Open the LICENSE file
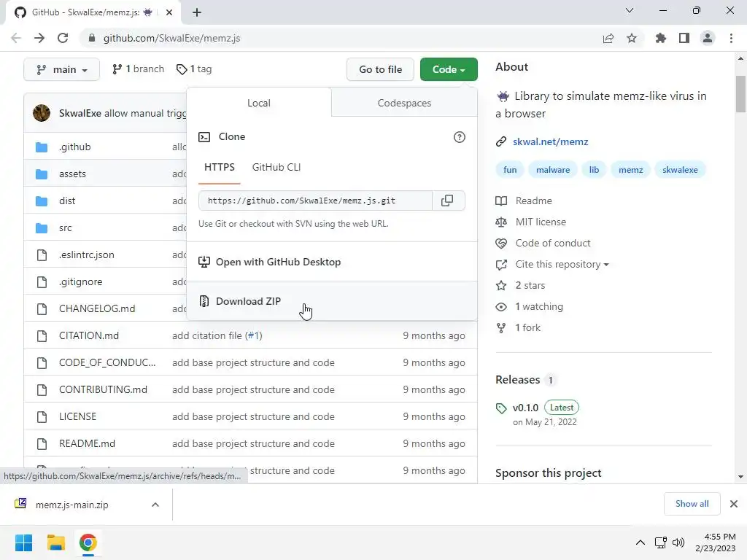Screen dimensions: 747x560 (x=77, y=416)
